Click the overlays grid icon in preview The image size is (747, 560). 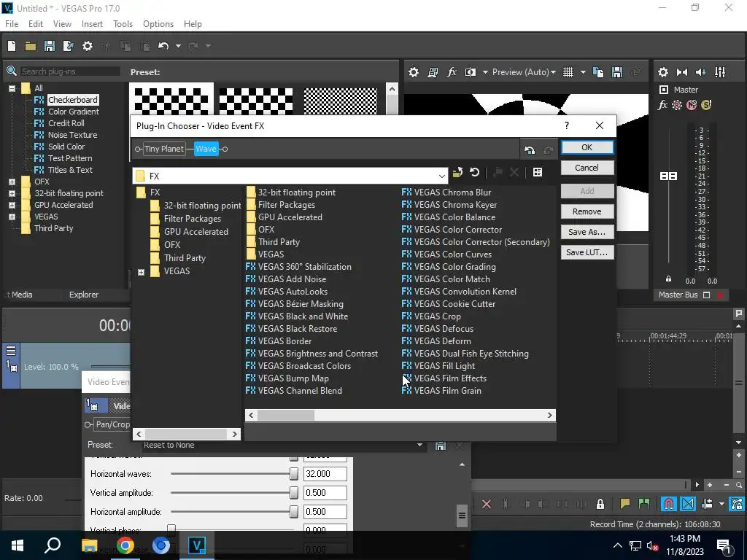click(x=568, y=72)
